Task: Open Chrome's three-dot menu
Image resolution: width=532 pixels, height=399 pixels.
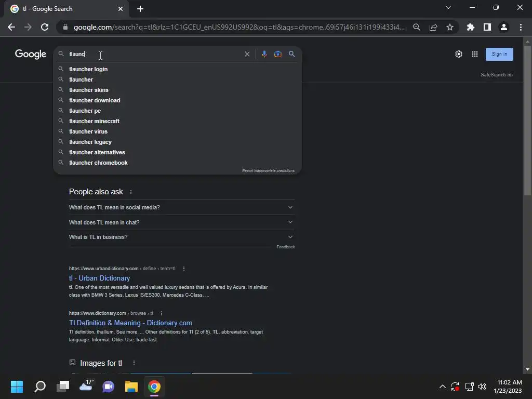Action: (521, 27)
